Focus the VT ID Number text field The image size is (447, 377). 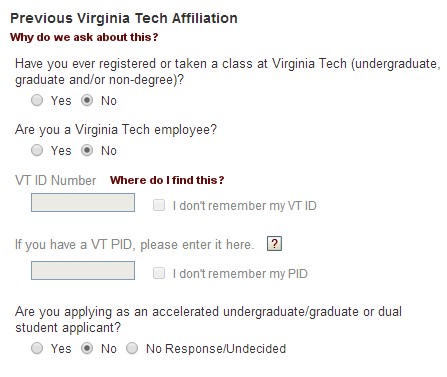tap(83, 202)
